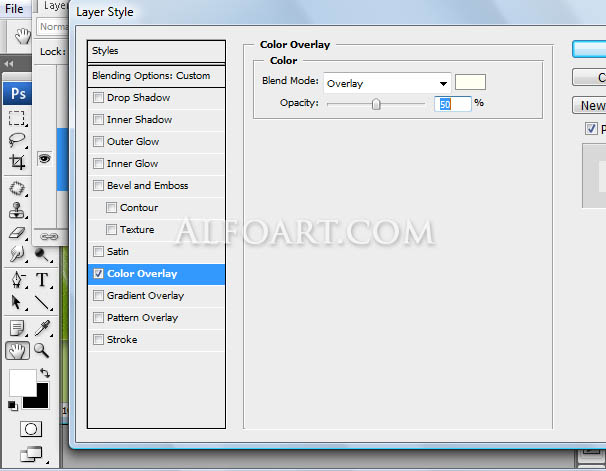Select the Lasso tool

pos(17,140)
